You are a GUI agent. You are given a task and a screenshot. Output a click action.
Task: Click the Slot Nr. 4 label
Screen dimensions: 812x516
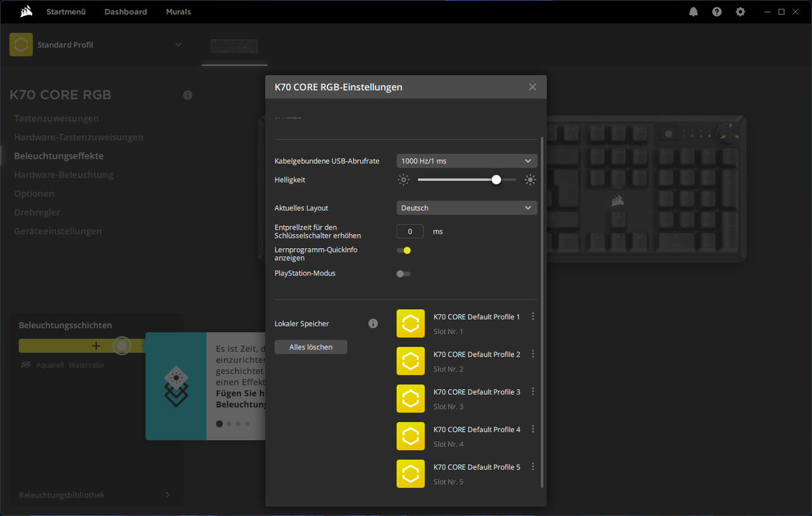pos(449,444)
